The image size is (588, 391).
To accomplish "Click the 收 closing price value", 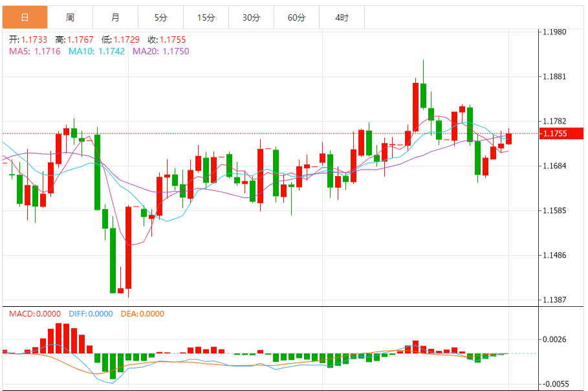I will [173, 39].
